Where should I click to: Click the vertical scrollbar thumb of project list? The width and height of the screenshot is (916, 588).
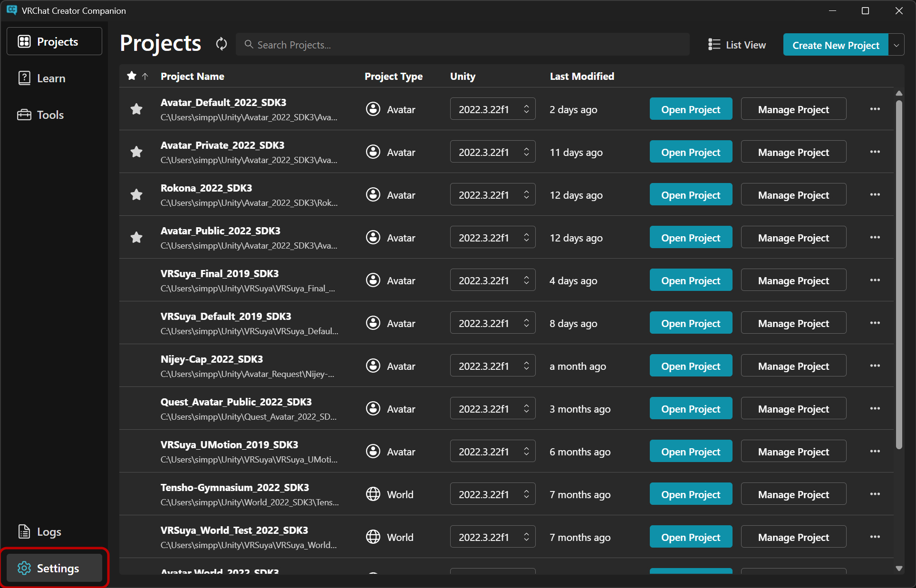898,274
